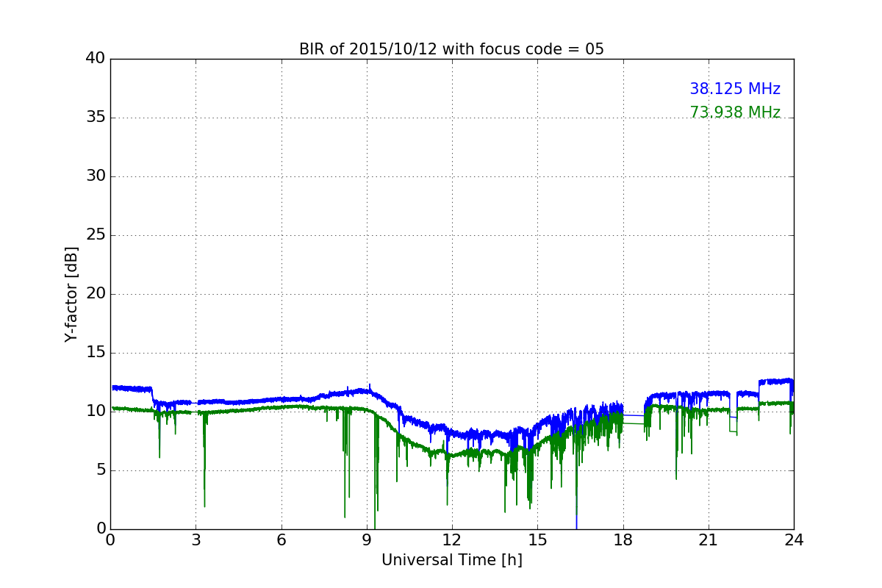The image size is (882, 588).
Task: Click the 'Y-factor [dB]' axis label
Action: coord(71,294)
